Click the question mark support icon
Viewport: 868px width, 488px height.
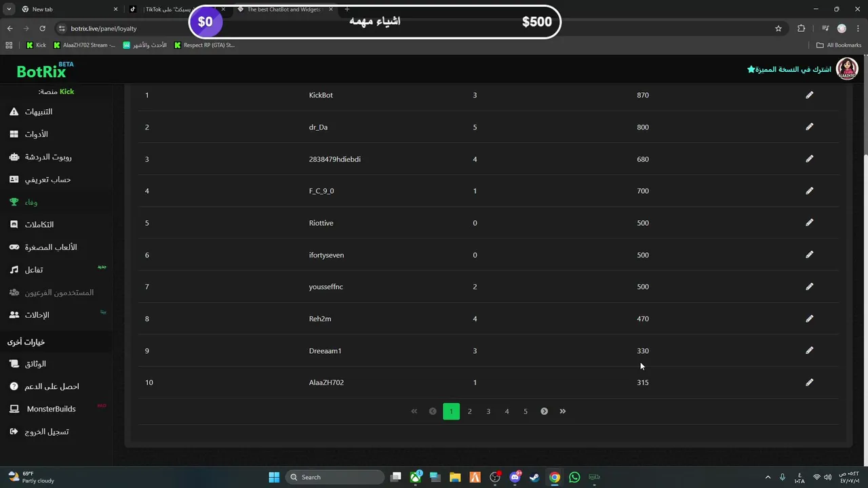click(x=14, y=386)
